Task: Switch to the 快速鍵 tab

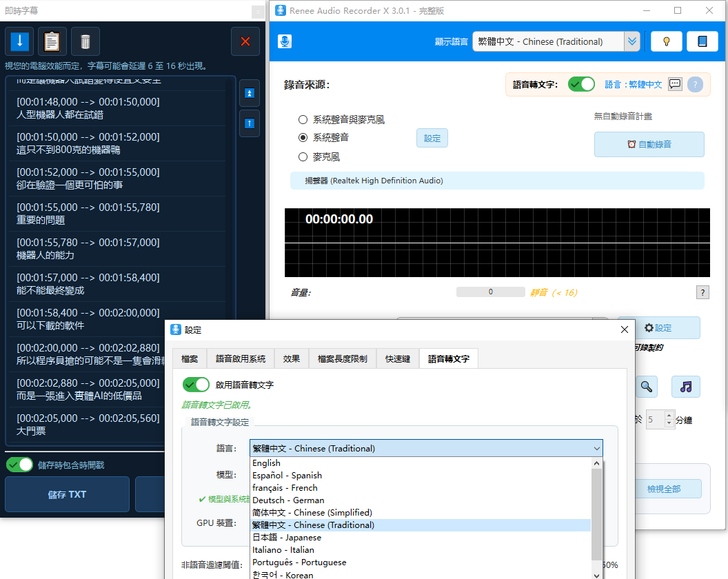Action: [x=397, y=358]
